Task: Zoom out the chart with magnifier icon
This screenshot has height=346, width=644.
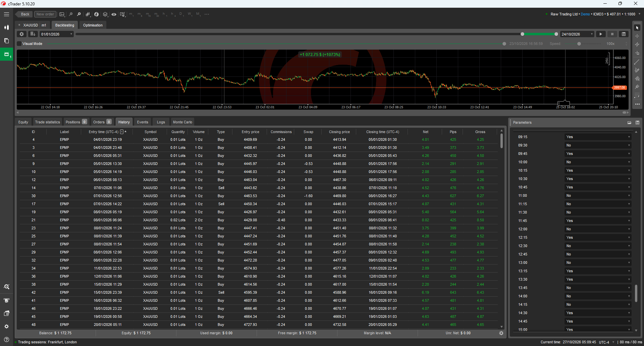Action: click(x=71, y=14)
